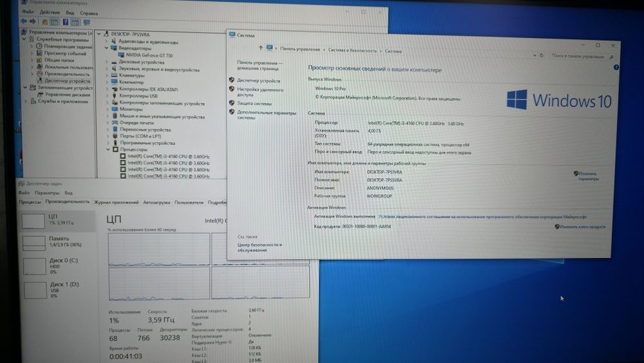Collapse the Процессоры node
The image size is (644, 363).
(x=108, y=150)
